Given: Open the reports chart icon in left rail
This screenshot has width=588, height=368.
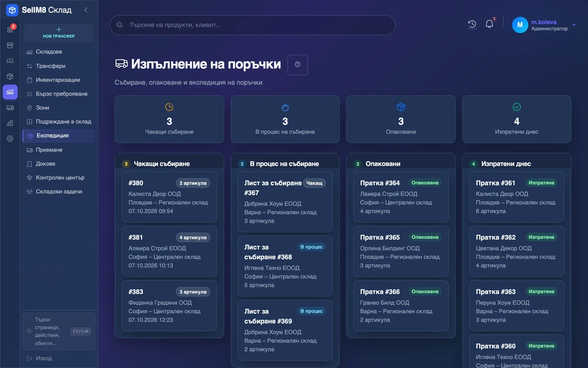Looking at the screenshot, I should click(x=10, y=123).
